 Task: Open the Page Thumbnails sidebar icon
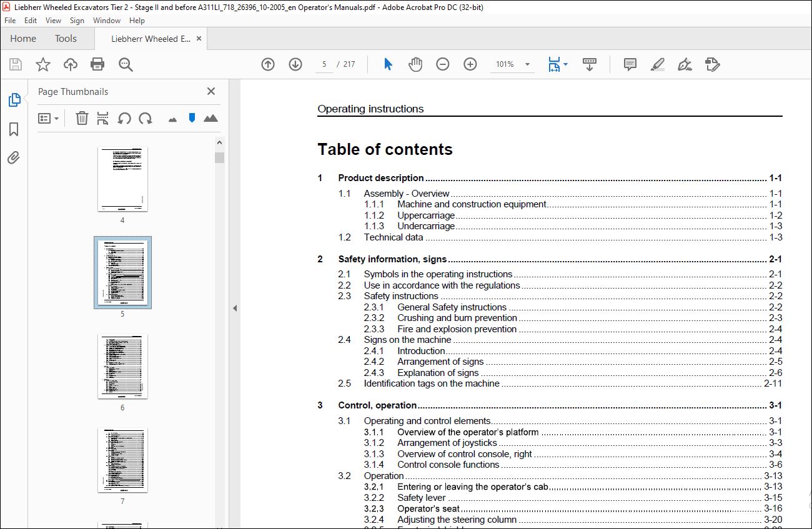(14, 100)
